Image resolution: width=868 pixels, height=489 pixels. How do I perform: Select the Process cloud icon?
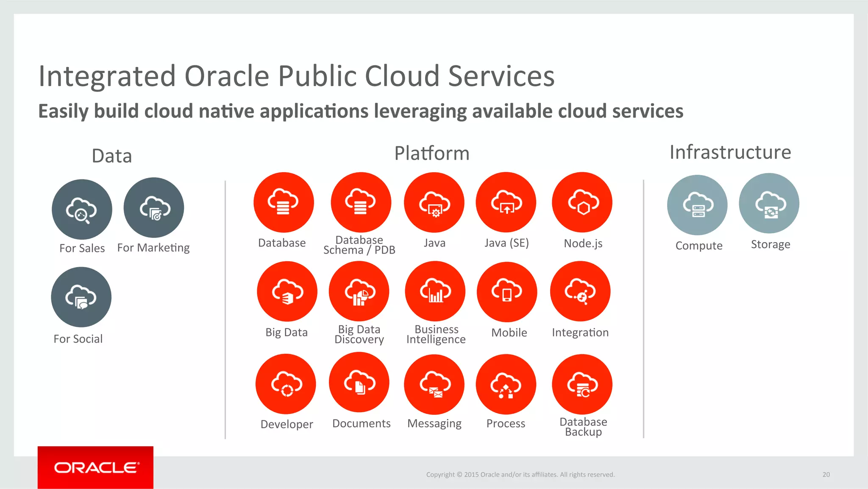coord(506,384)
